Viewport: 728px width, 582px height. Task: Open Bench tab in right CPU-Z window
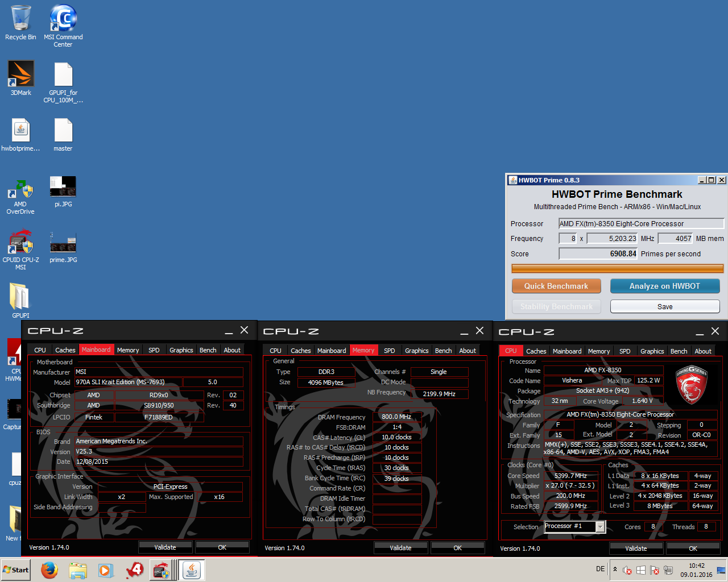[679, 351]
